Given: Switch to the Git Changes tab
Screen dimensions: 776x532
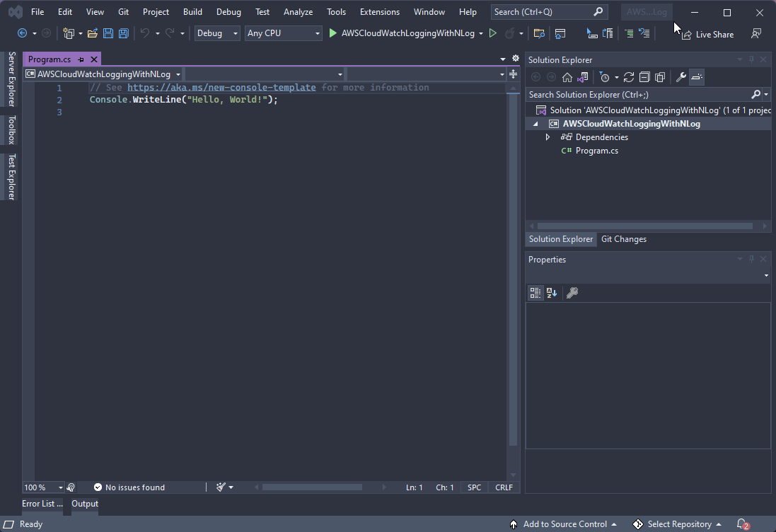Looking at the screenshot, I should click(624, 239).
